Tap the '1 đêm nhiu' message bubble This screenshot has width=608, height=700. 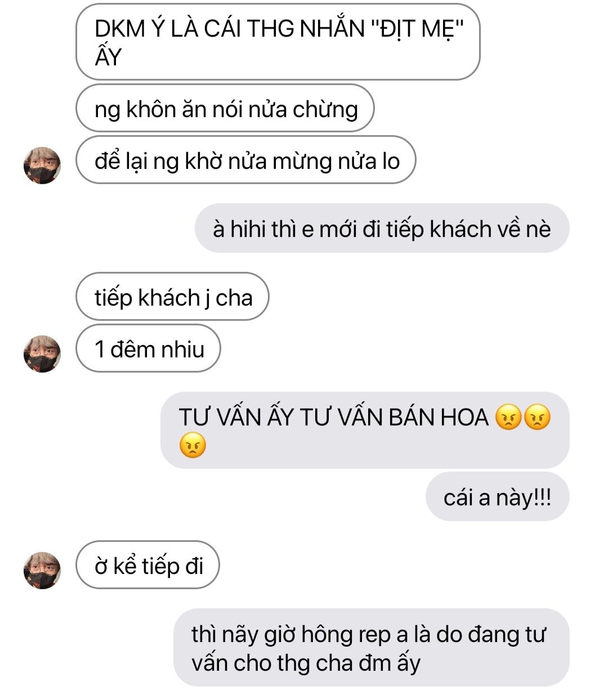pos(148,348)
